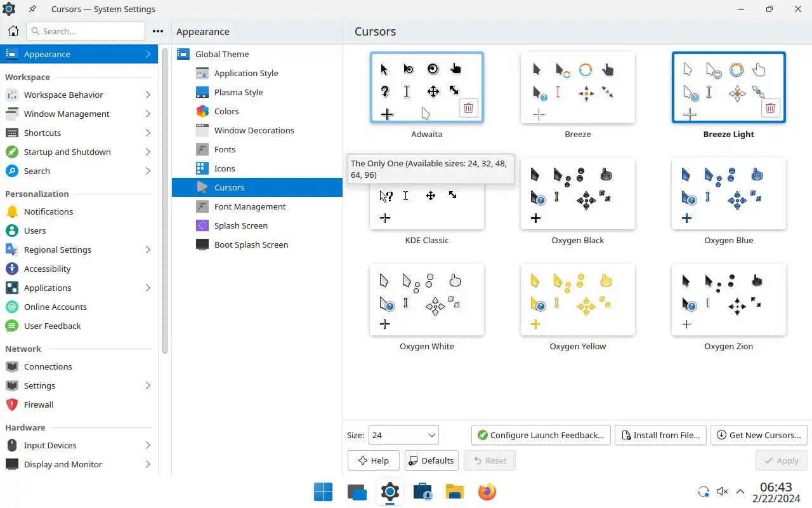Click Configure Launch Feedback button
The image size is (812, 508).
pos(541,435)
